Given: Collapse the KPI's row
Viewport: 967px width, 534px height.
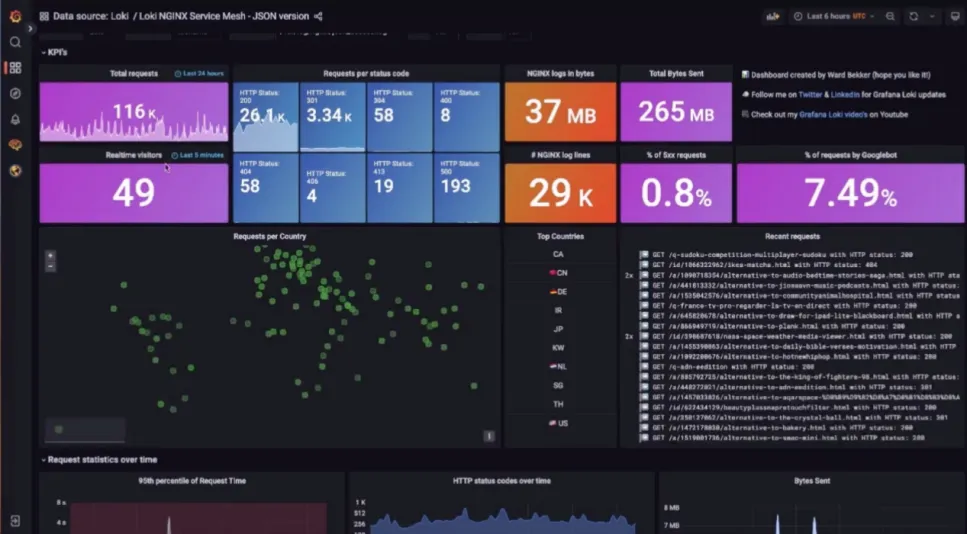Looking at the screenshot, I should point(54,52).
